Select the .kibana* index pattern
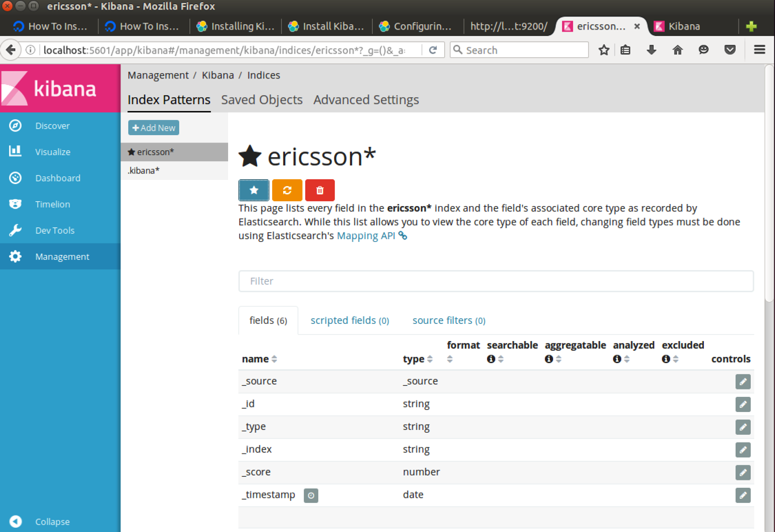The width and height of the screenshot is (775, 532). tap(174, 171)
